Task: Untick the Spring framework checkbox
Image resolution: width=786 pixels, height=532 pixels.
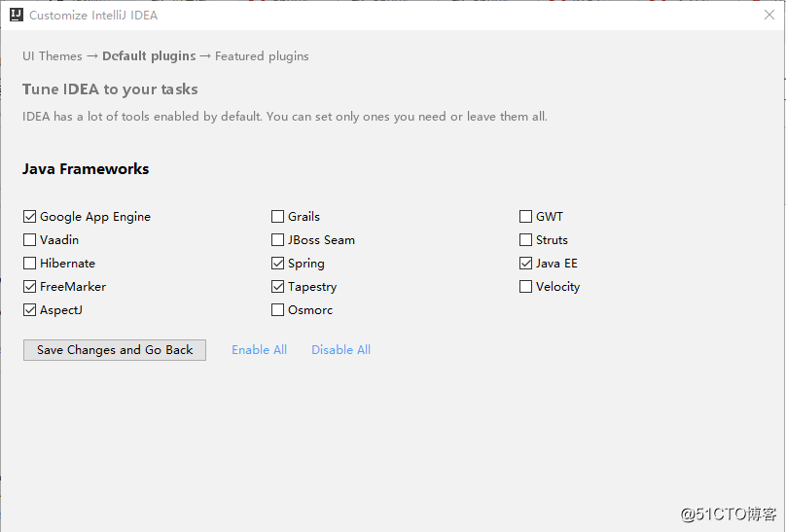Action: tap(277, 263)
